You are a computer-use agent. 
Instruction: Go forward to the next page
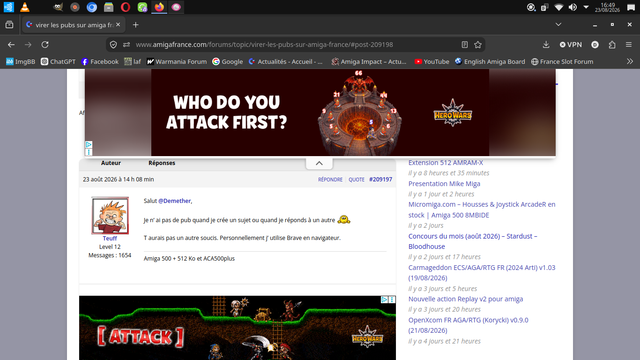coord(28,44)
